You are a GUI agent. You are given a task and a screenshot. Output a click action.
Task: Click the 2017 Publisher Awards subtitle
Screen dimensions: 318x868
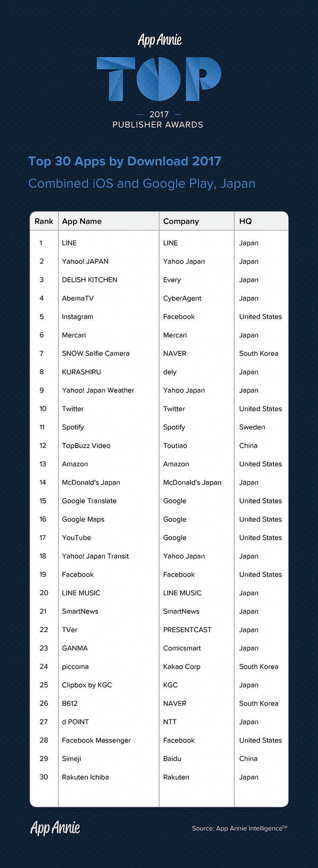(158, 120)
